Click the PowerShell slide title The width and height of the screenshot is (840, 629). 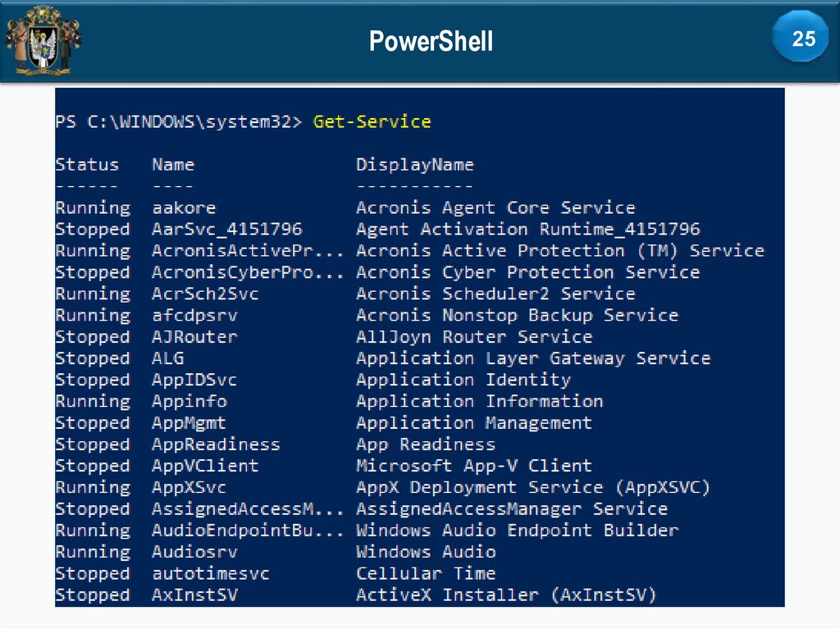[431, 40]
